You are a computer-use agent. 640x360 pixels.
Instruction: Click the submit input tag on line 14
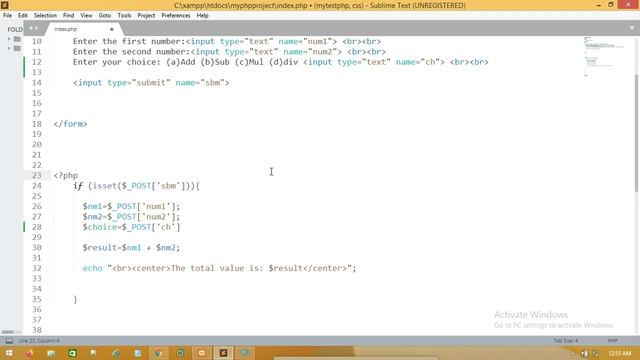pos(151,82)
